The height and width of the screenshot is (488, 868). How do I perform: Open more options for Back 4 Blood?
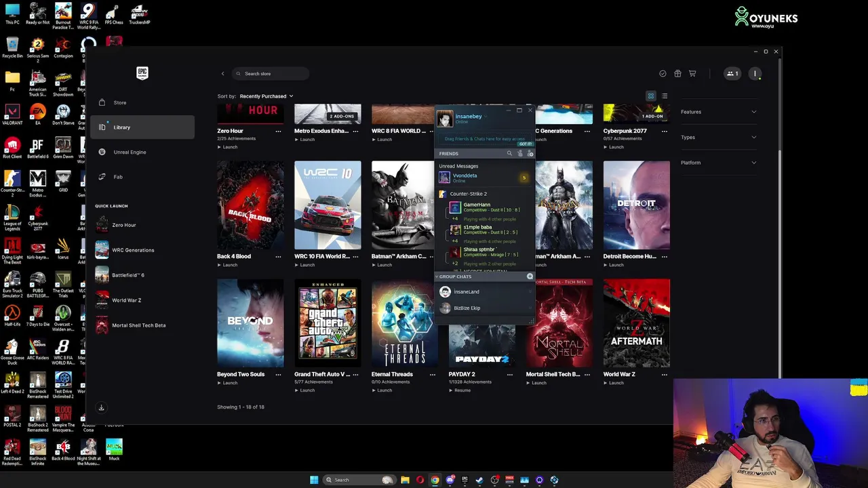(278, 257)
